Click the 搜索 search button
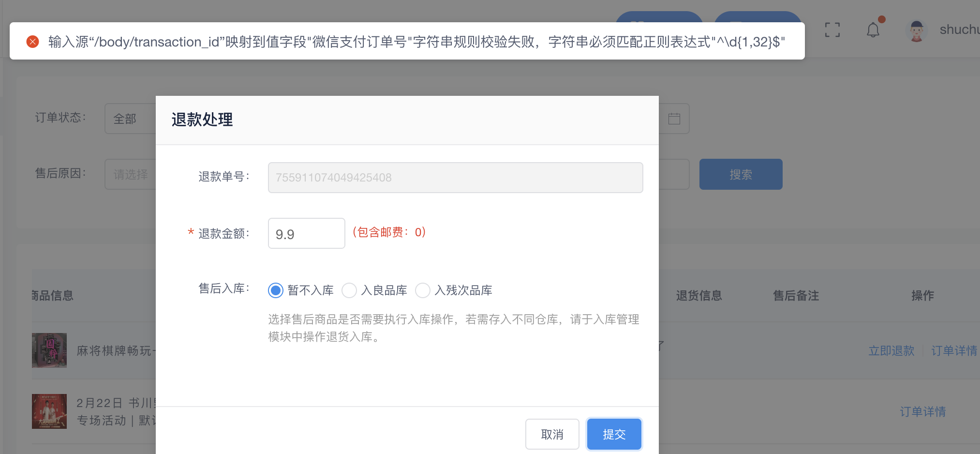The width and height of the screenshot is (980, 454). pos(741,174)
